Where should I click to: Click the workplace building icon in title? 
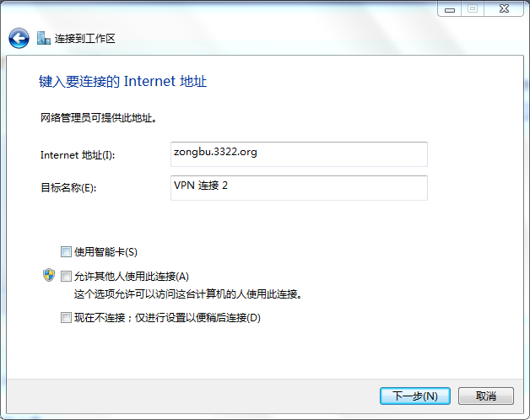pyautogui.click(x=44, y=38)
